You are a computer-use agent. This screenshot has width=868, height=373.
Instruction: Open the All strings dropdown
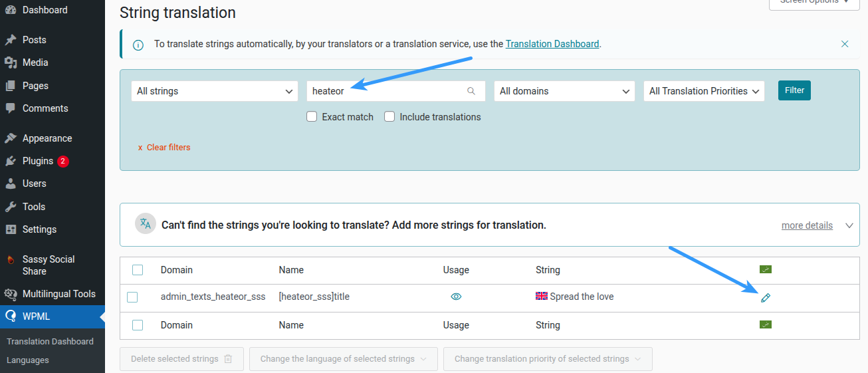click(x=215, y=91)
